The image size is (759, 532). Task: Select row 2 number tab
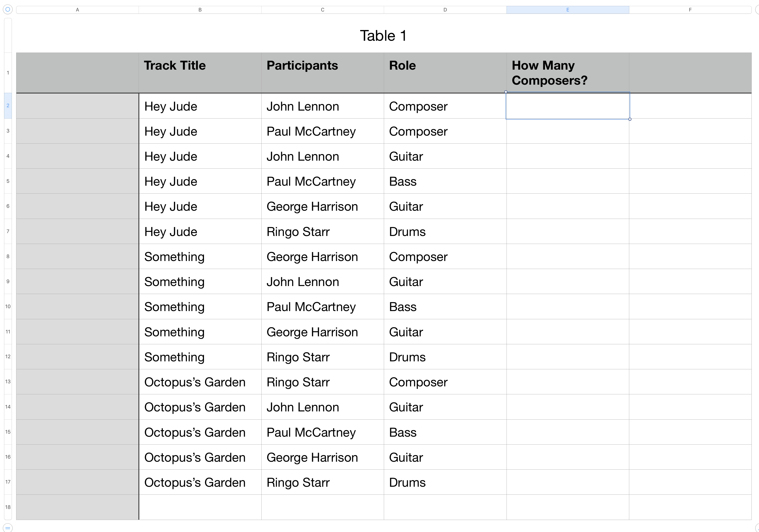pos(8,106)
